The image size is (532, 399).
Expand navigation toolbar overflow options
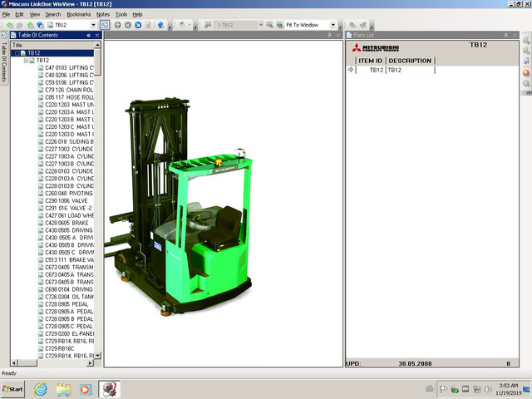click(x=170, y=27)
